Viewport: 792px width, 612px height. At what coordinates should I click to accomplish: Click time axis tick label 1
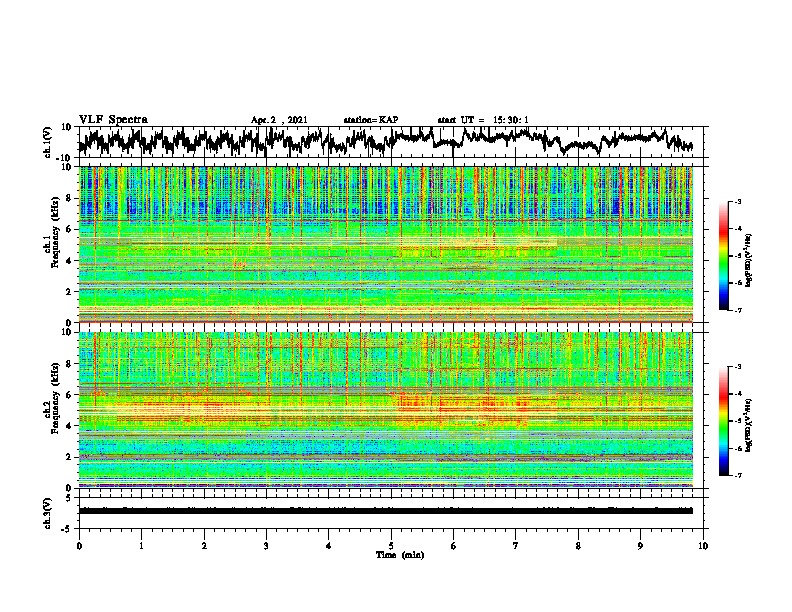[x=141, y=546]
